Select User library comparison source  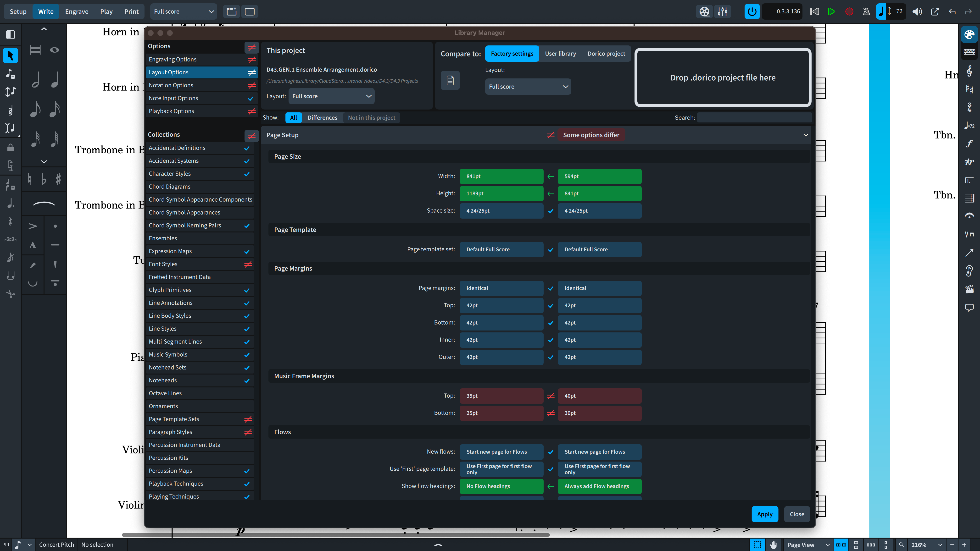click(560, 54)
